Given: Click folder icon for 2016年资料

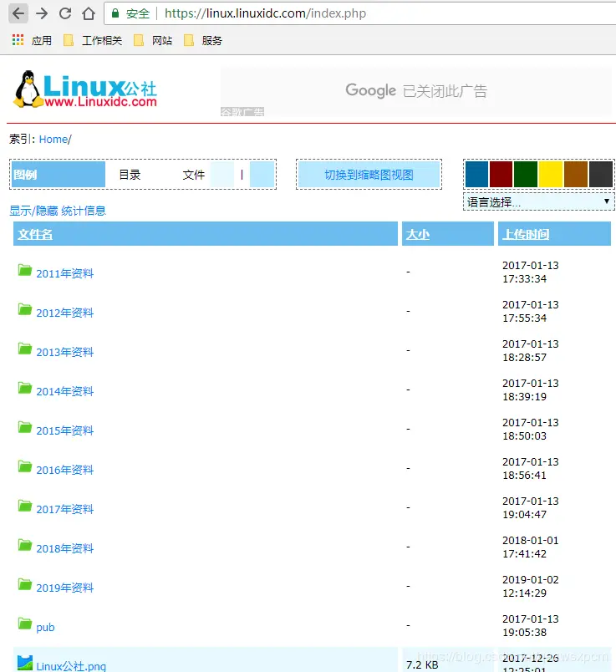Looking at the screenshot, I should point(25,466).
